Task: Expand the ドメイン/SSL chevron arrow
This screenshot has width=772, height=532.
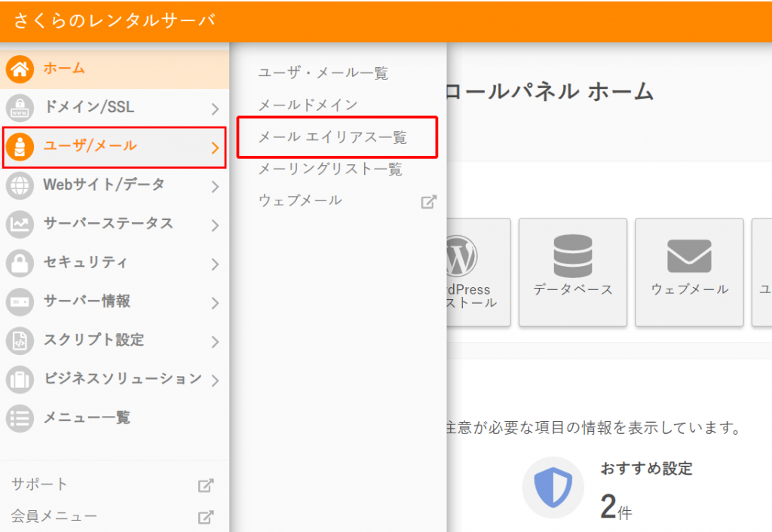Action: 215,109
